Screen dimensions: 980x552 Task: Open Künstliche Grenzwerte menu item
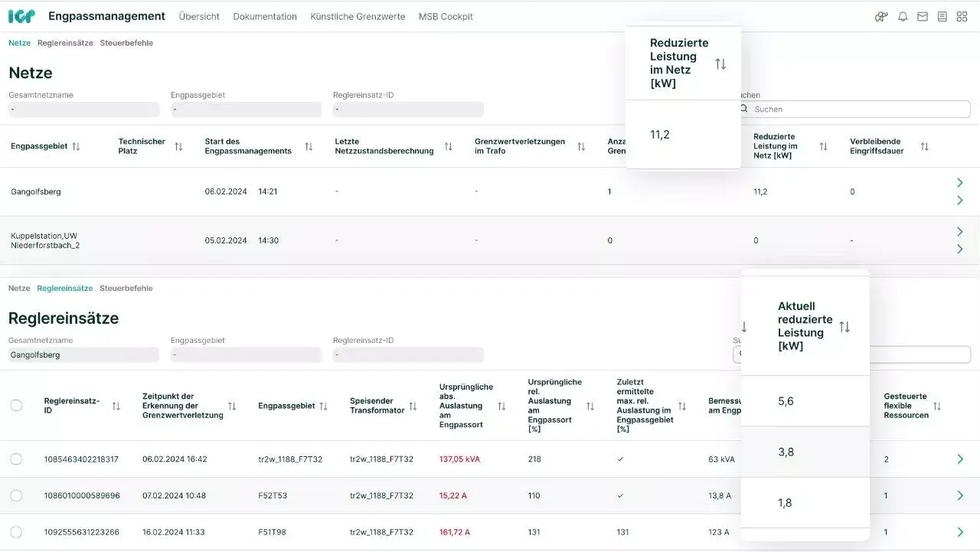358,17
